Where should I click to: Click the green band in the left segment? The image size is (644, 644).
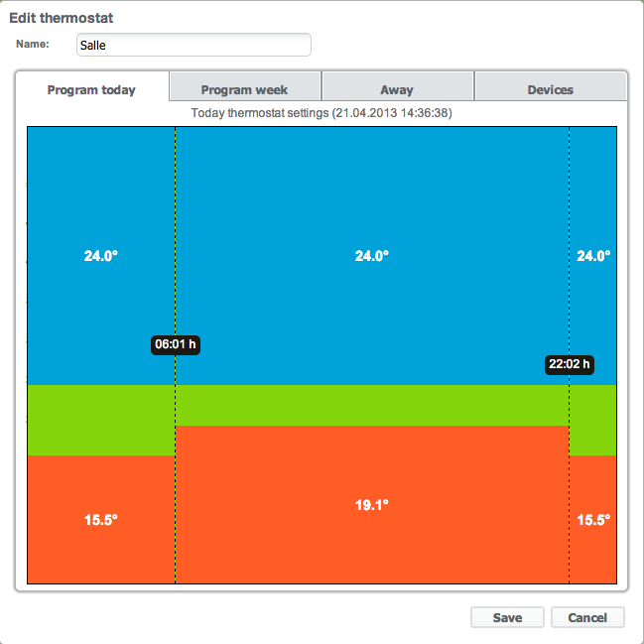click(100, 420)
